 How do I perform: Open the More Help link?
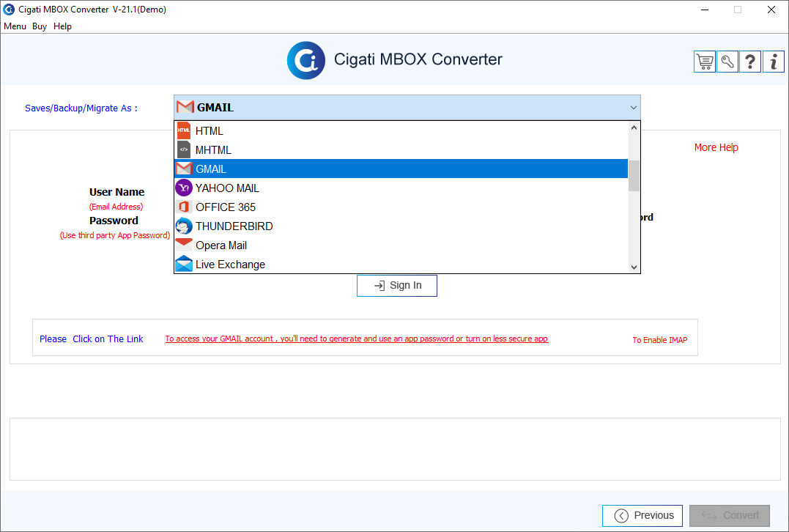[716, 147]
